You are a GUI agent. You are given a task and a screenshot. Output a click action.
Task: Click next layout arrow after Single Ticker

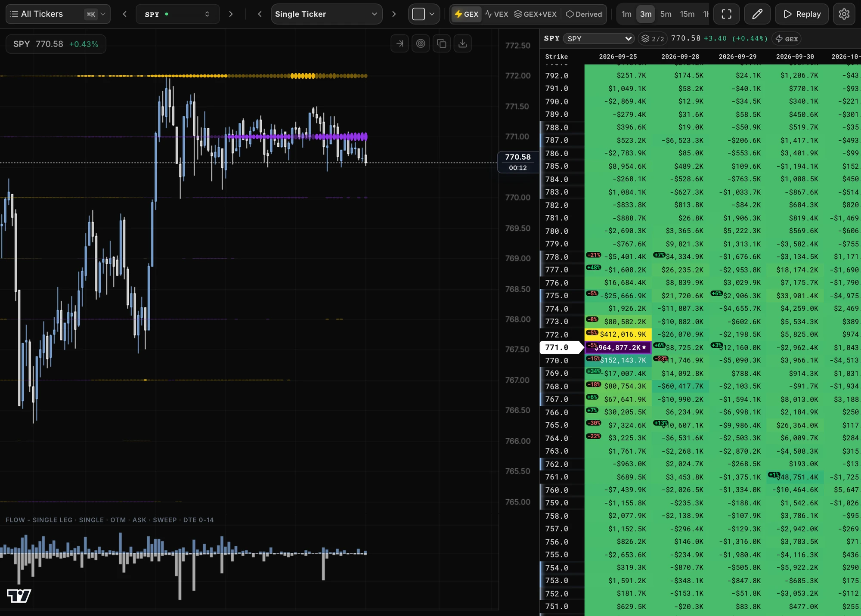(393, 14)
